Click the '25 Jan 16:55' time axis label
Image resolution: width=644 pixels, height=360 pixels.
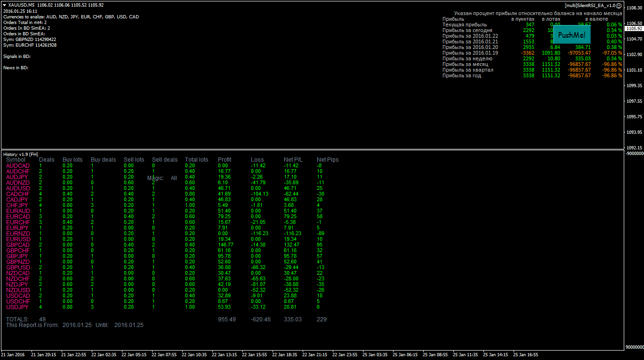pyautogui.click(x=525, y=354)
